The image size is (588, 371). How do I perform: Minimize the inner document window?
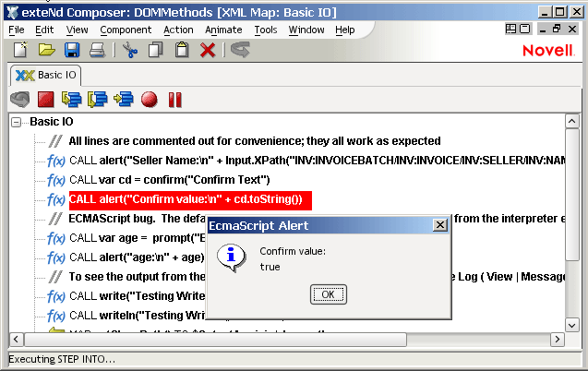pyautogui.click(x=542, y=30)
